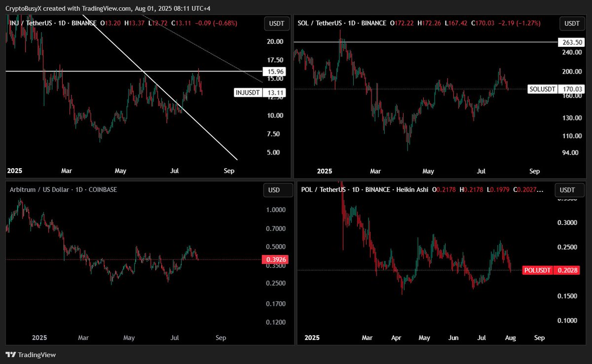Click the Aug date label on POL chart
This screenshot has height=364, width=592.
coord(511,338)
